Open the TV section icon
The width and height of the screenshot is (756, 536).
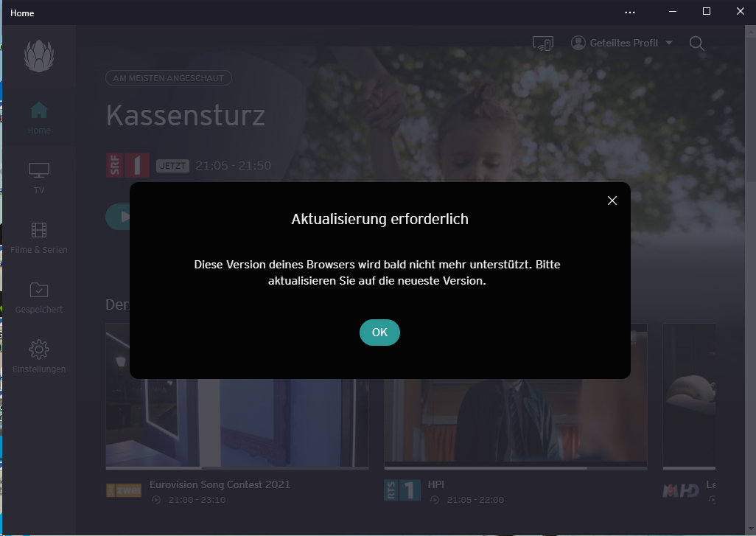click(39, 170)
